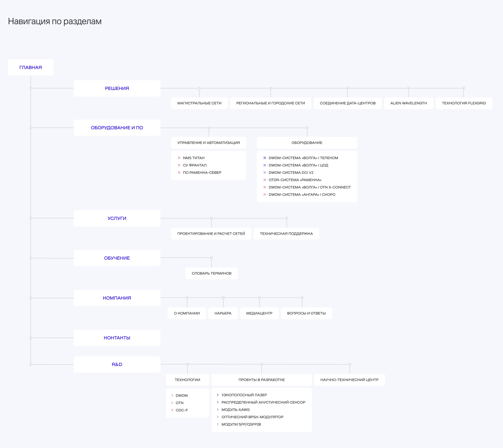Click chevron icon beside the CDC-F item

click(172, 410)
